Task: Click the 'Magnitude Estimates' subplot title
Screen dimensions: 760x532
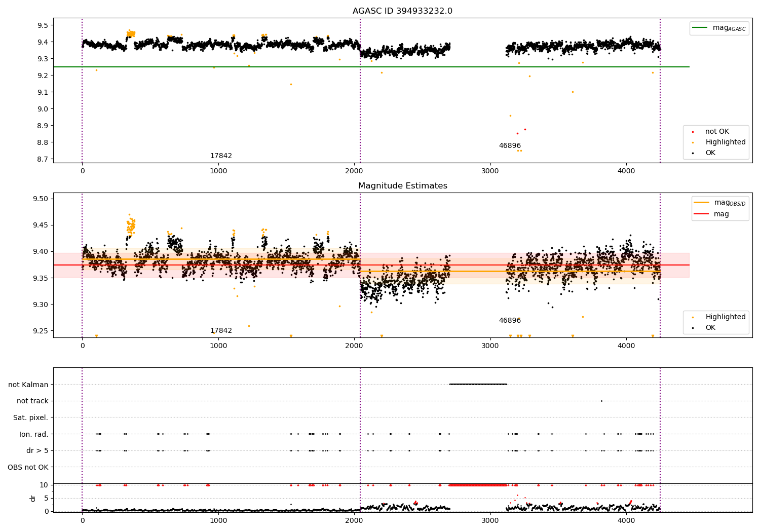Action: tap(402, 186)
